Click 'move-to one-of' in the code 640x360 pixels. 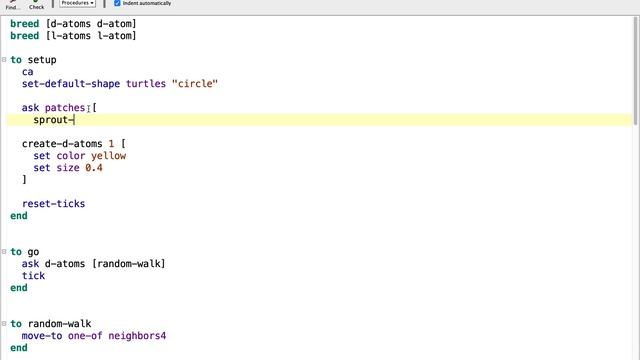coord(62,336)
